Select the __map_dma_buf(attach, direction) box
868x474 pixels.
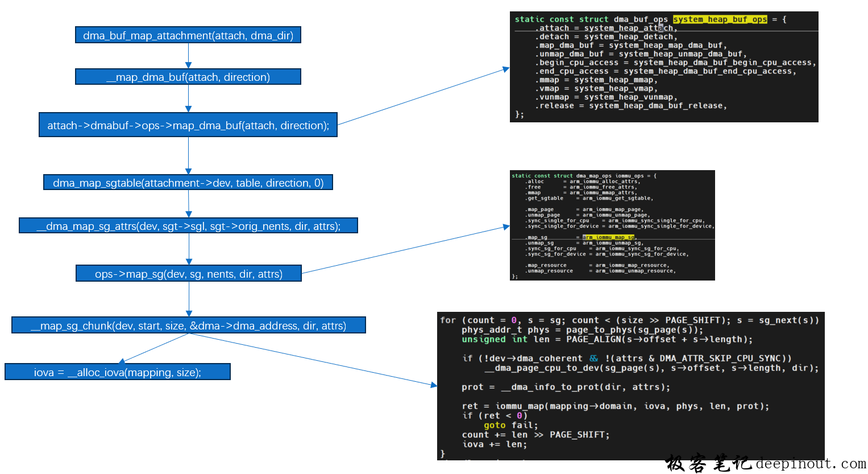pos(188,77)
